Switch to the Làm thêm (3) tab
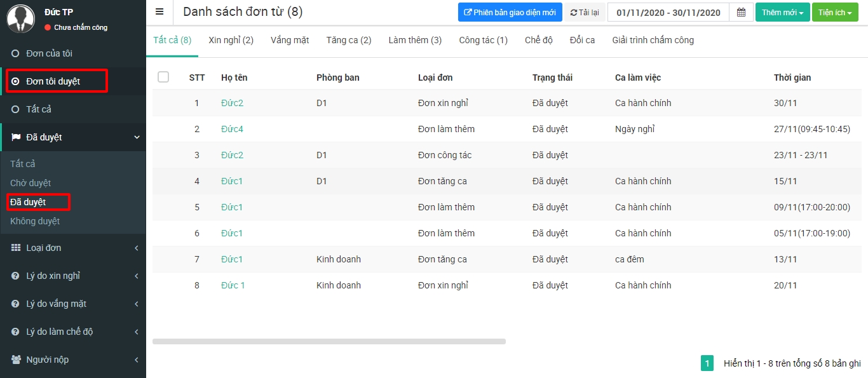 point(415,40)
